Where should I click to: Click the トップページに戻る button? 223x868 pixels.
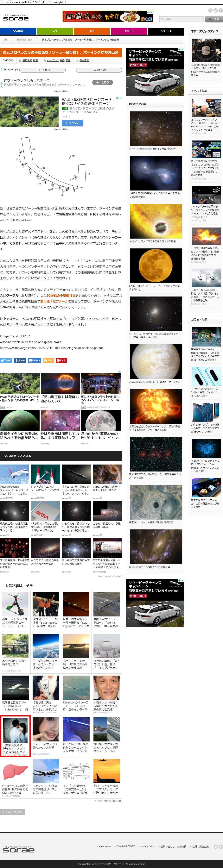coord(12,812)
